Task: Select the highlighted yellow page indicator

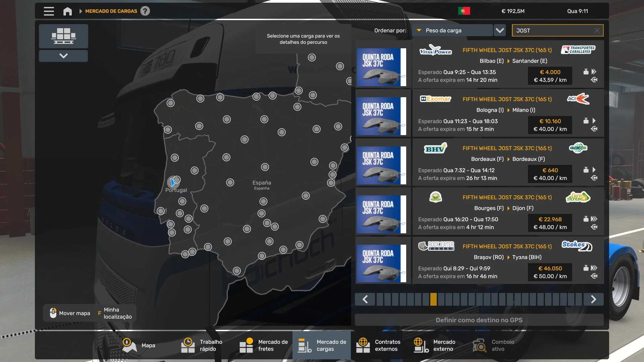Action: 433,299
